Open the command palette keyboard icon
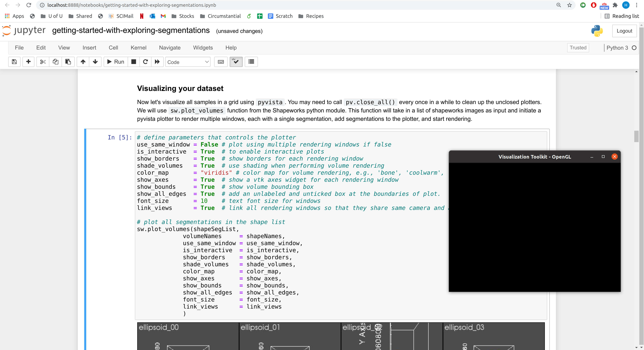Viewport: 644px width, 350px height. (221, 62)
